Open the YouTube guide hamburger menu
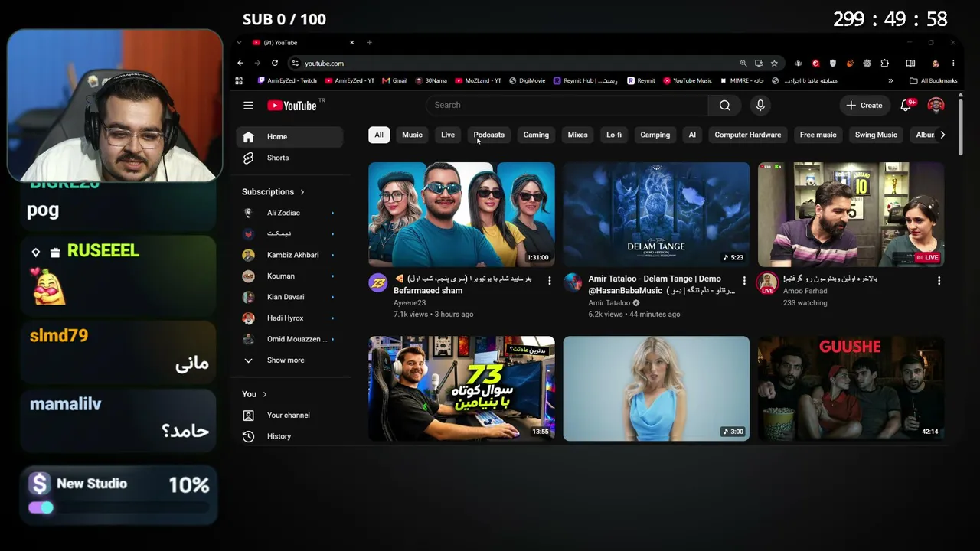This screenshot has height=551, width=980. click(248, 106)
